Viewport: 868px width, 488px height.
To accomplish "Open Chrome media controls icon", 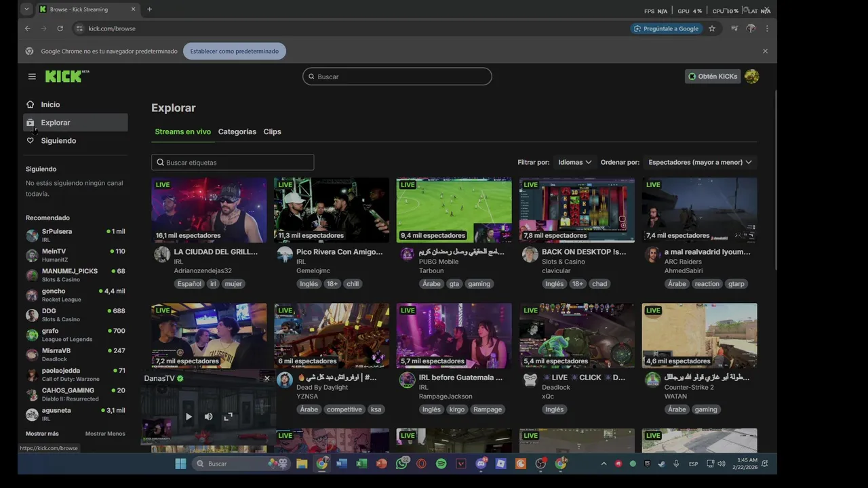I will point(734,28).
